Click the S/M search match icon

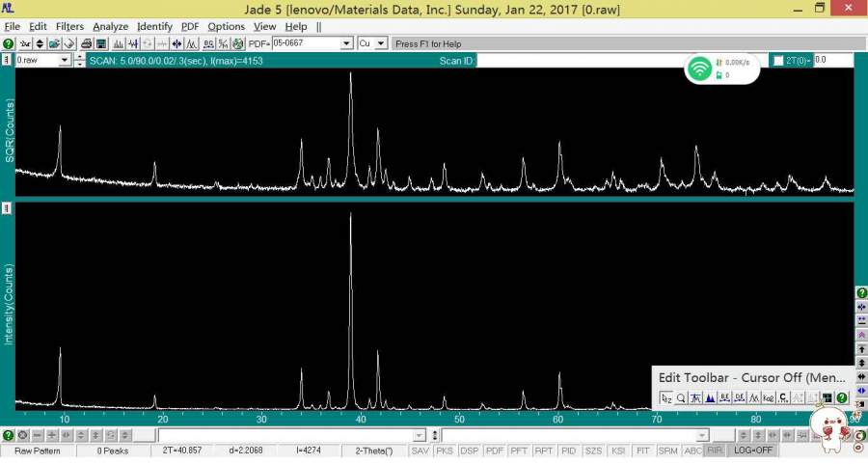(223, 43)
